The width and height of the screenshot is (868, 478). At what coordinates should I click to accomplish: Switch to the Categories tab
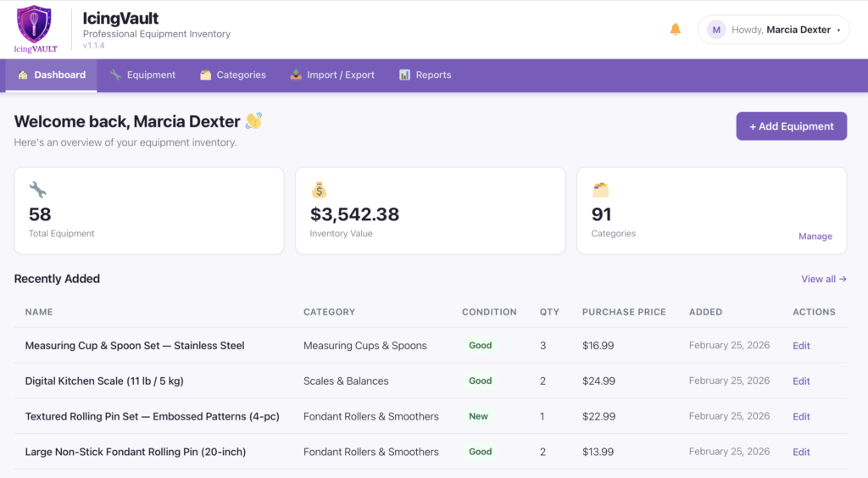(233, 75)
